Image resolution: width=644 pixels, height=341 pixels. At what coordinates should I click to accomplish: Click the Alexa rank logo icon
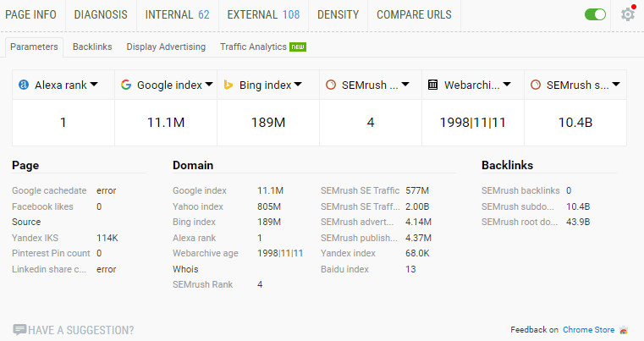tap(24, 85)
